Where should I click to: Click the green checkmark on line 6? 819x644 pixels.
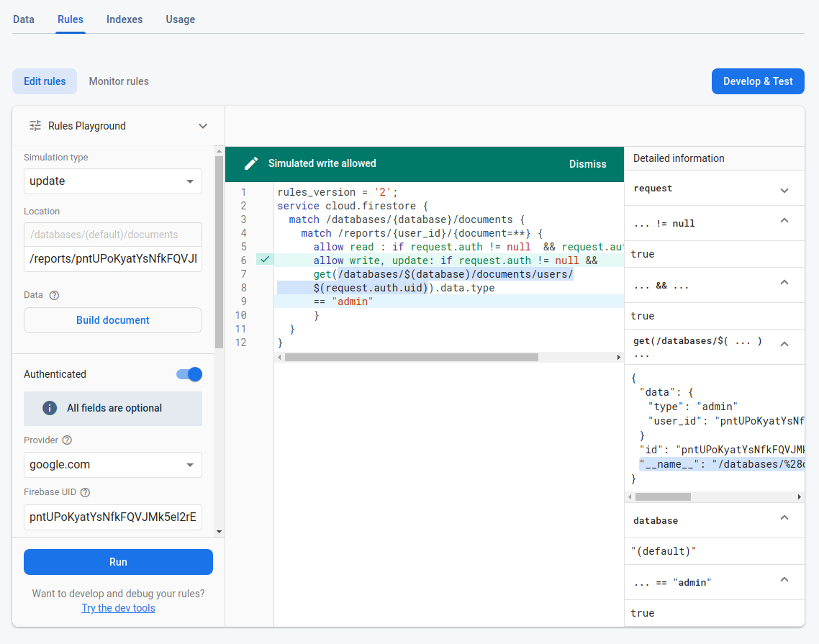click(x=264, y=260)
